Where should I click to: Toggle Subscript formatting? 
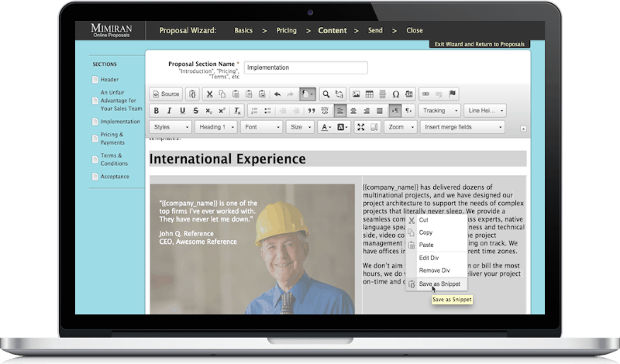click(208, 111)
